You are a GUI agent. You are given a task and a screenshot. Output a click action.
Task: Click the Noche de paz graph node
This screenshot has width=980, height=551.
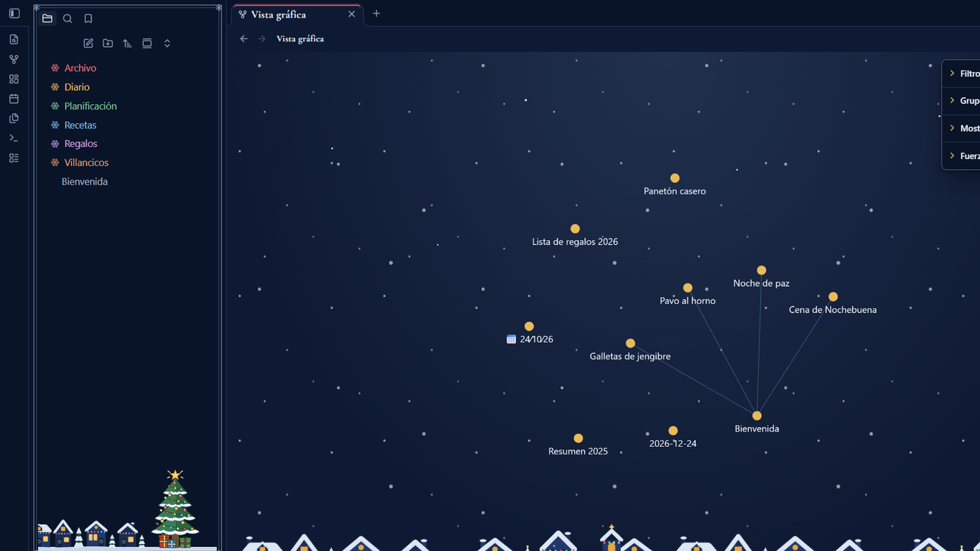(x=761, y=270)
